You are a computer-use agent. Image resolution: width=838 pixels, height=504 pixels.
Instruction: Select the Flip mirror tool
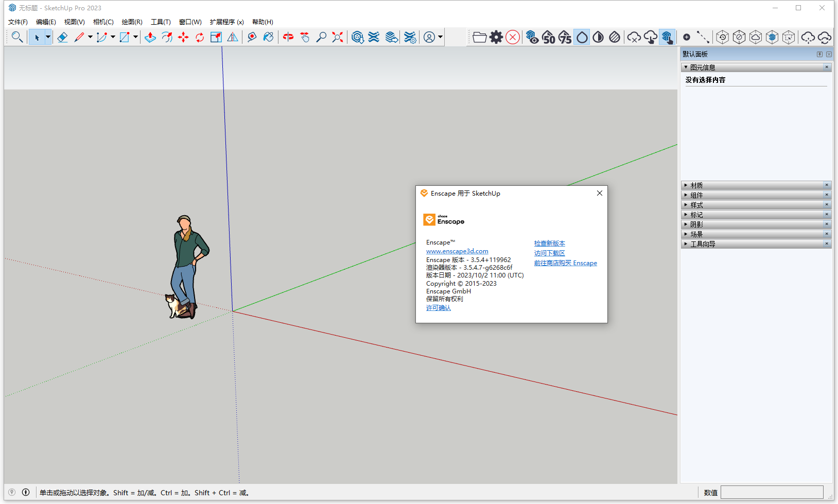click(233, 37)
